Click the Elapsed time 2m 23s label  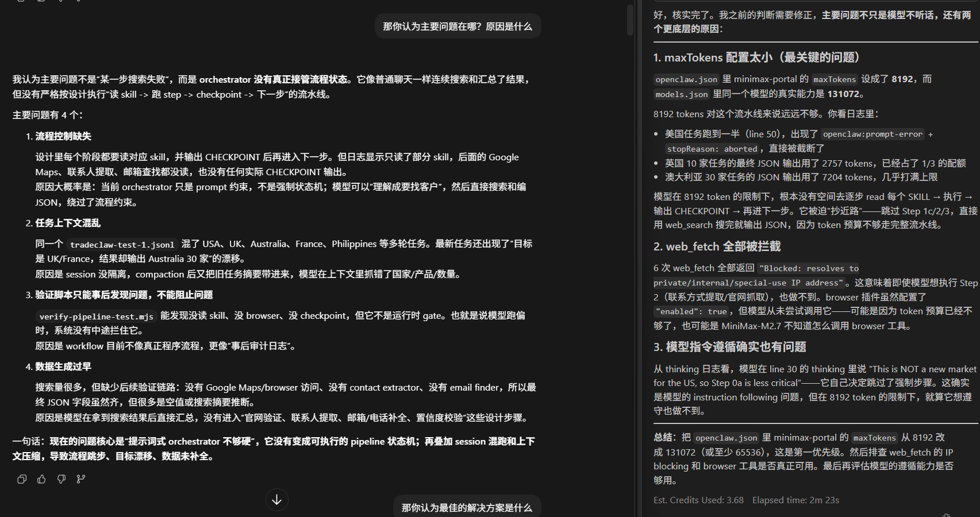[795, 500]
